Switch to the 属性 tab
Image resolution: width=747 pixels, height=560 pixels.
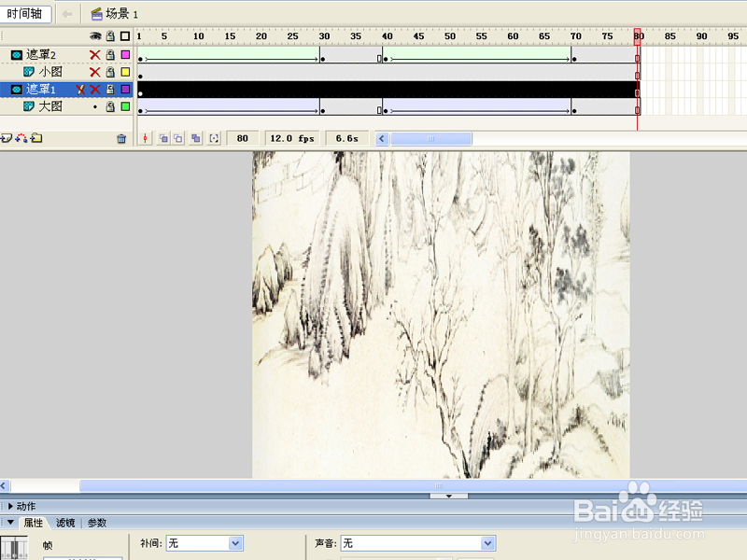34,523
